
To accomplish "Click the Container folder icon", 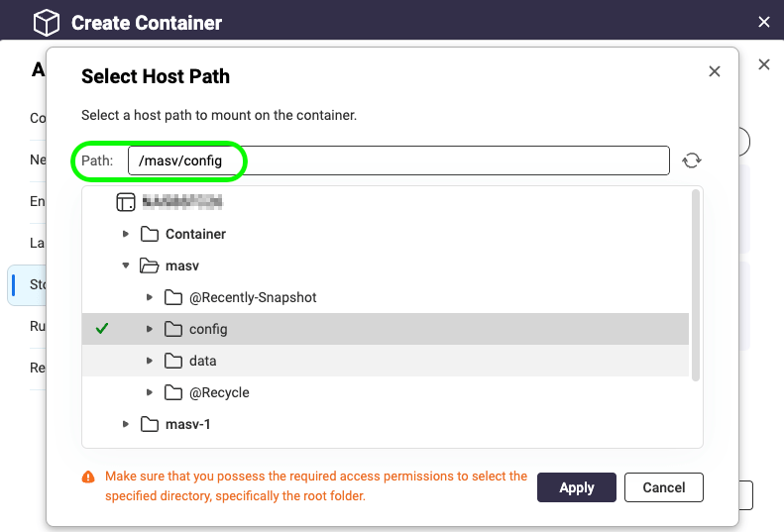I will [150, 234].
